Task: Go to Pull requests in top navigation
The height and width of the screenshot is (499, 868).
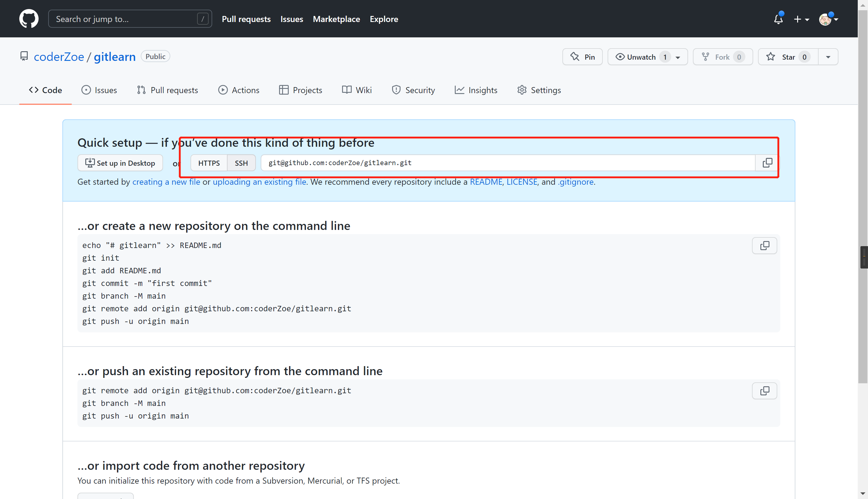Action: pyautogui.click(x=246, y=19)
